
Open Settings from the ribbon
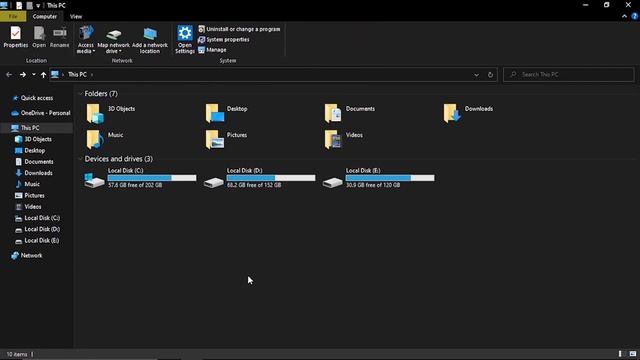[185, 40]
